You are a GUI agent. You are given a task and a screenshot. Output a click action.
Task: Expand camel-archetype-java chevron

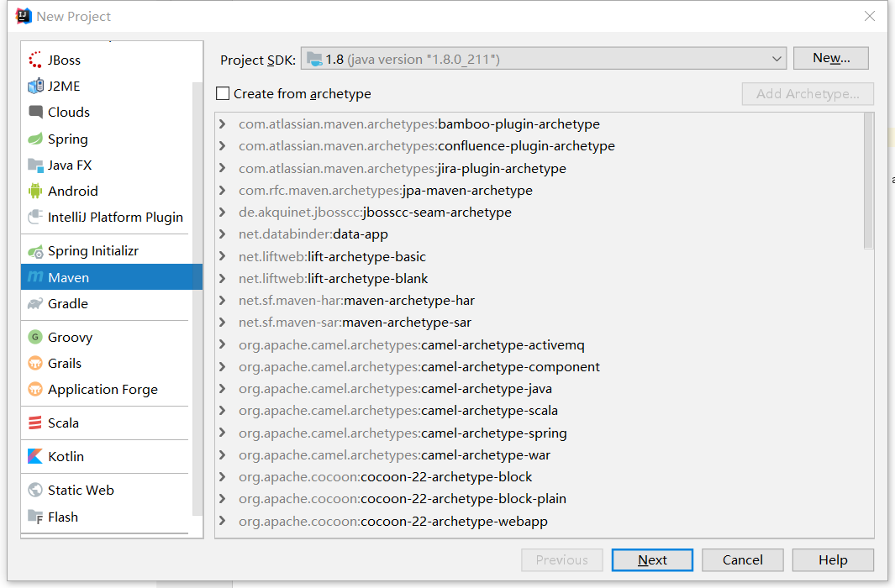pyautogui.click(x=223, y=388)
